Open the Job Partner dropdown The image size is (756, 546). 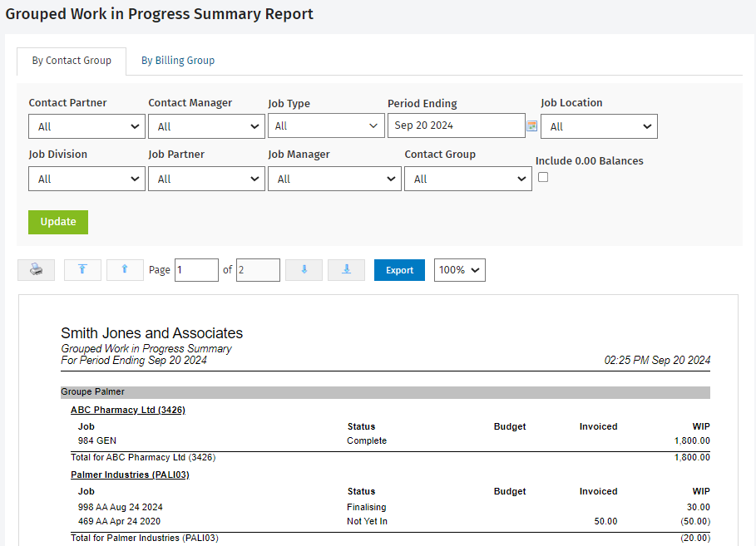pyautogui.click(x=206, y=179)
